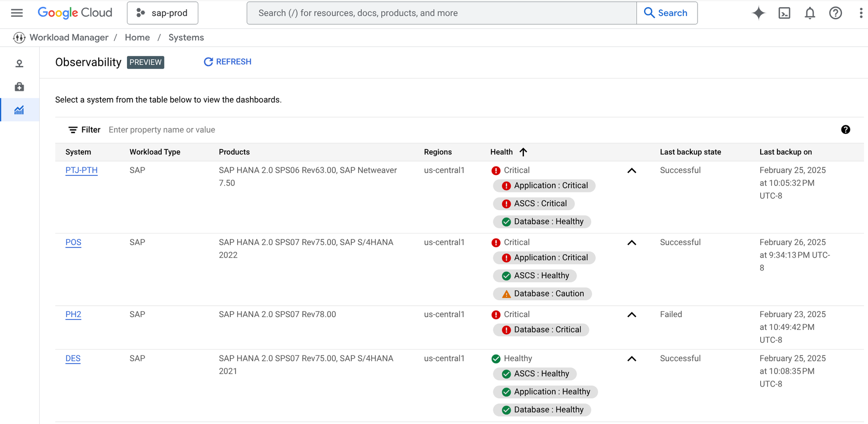Sort by the System column header
Screen dimensions: 868x424
click(x=78, y=152)
